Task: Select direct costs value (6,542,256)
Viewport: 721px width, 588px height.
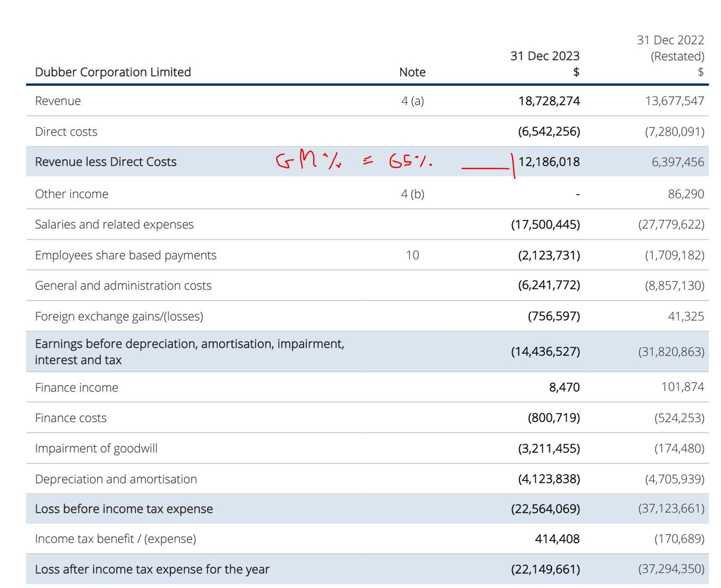Action: 549,132
